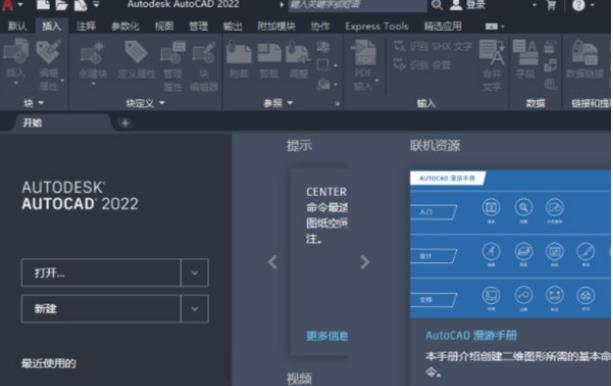Switch to the 参数化 ribbon tab
Screen dimensions: 613x386
tap(125, 26)
